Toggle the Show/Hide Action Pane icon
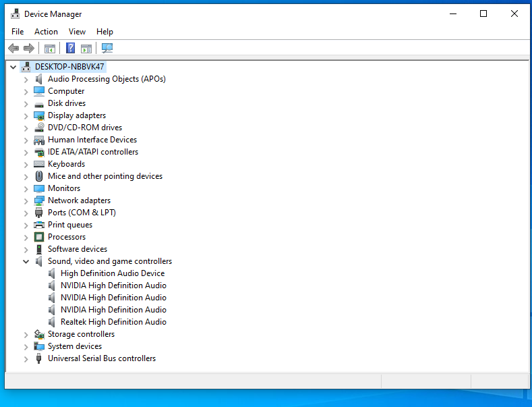 (x=86, y=48)
